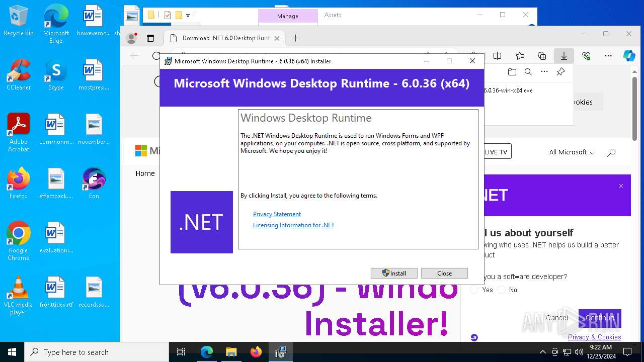Open Edge Favorites icon
Image resolution: width=644 pixels, height=362 pixels.
coord(520,56)
